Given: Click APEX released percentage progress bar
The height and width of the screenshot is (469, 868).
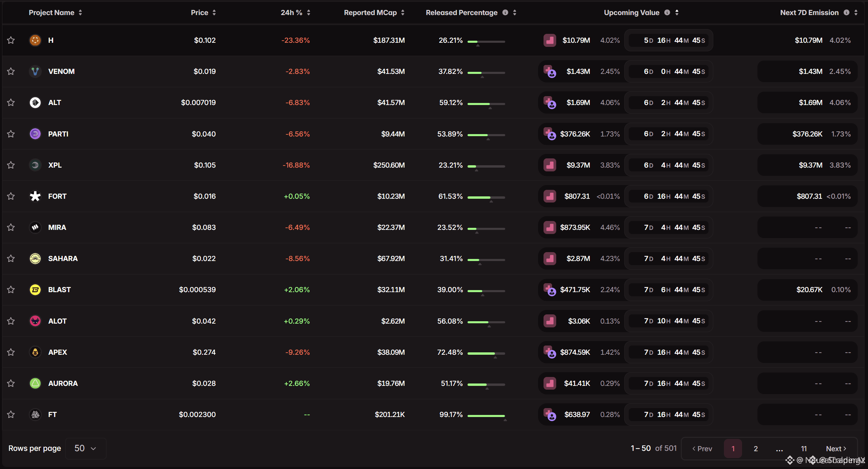Looking at the screenshot, I should tap(486, 354).
